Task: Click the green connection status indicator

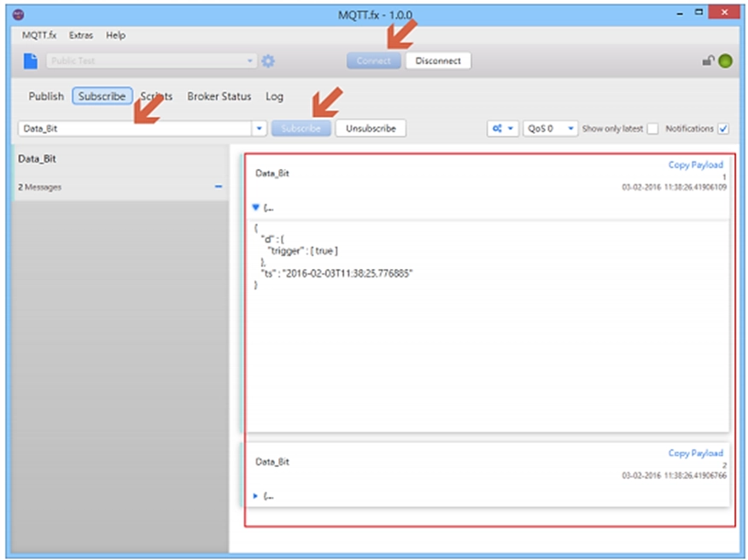Action: pyautogui.click(x=725, y=61)
